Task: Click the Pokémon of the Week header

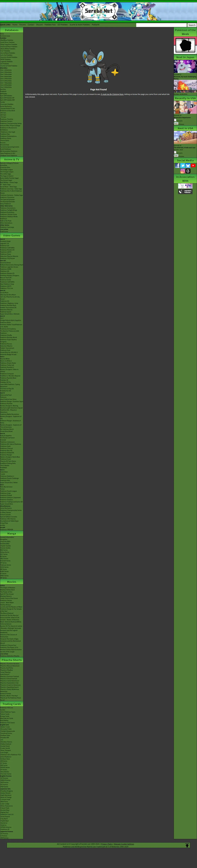Action: (x=185, y=32)
